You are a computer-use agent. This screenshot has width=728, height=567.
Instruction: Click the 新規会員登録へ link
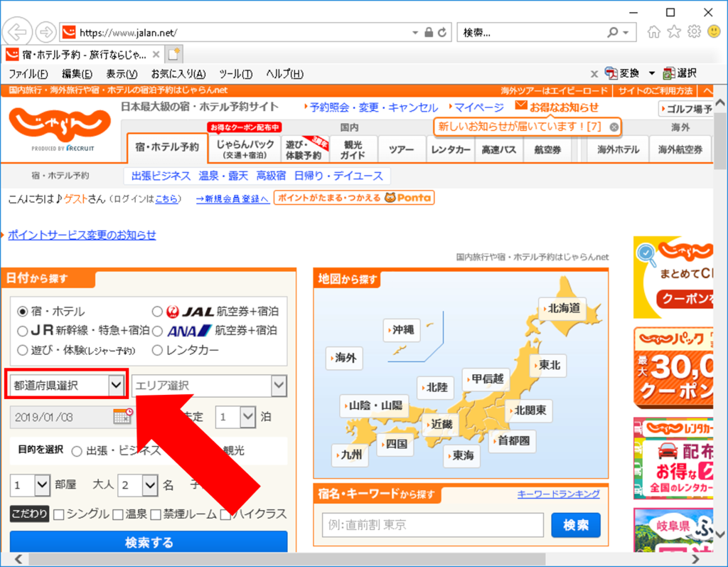click(x=232, y=199)
